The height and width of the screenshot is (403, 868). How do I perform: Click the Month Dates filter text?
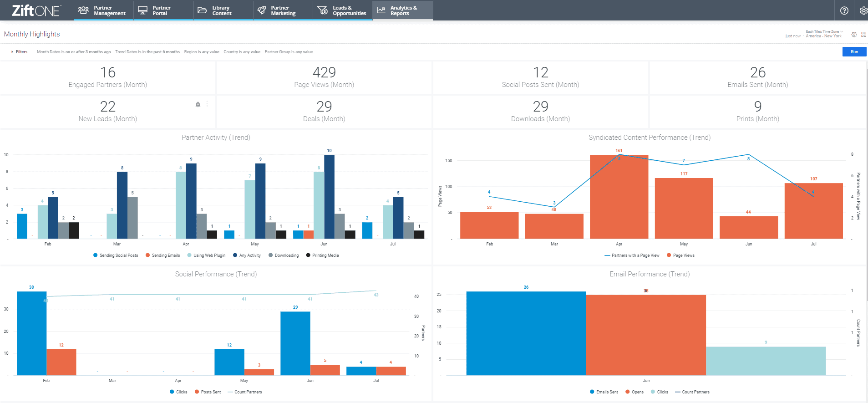(x=74, y=52)
